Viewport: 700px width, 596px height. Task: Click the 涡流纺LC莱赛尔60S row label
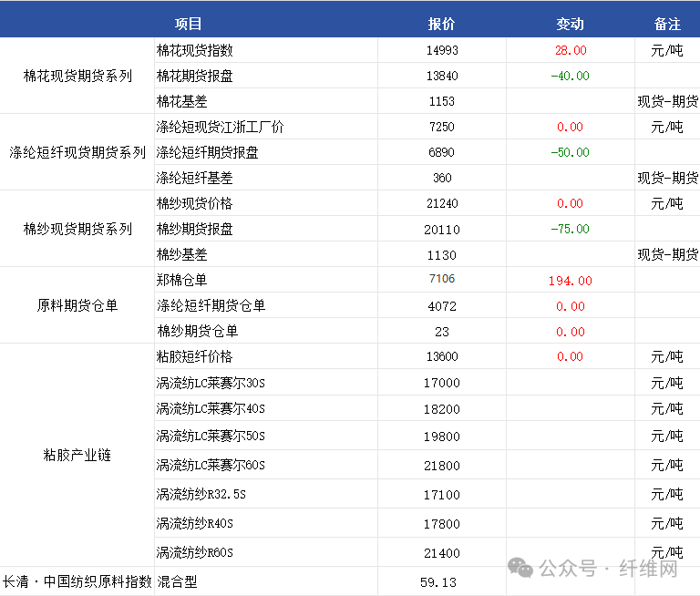pos(211,465)
